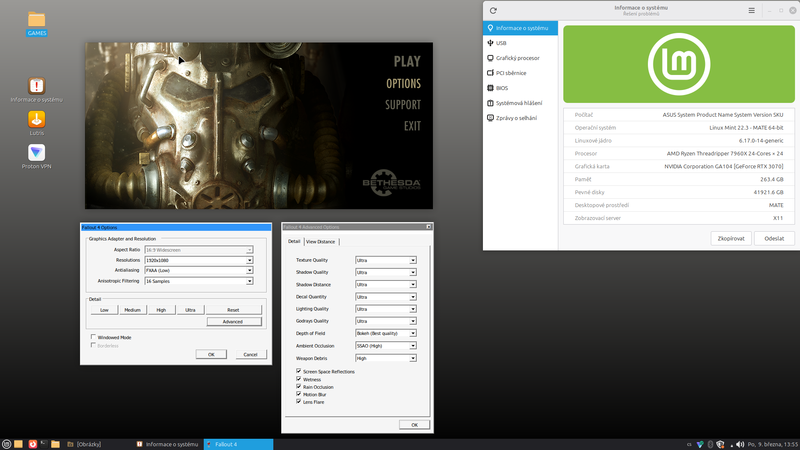Open the hamburger menu in Informace o systému
Screen dimensions: 800x450
click(x=752, y=10)
